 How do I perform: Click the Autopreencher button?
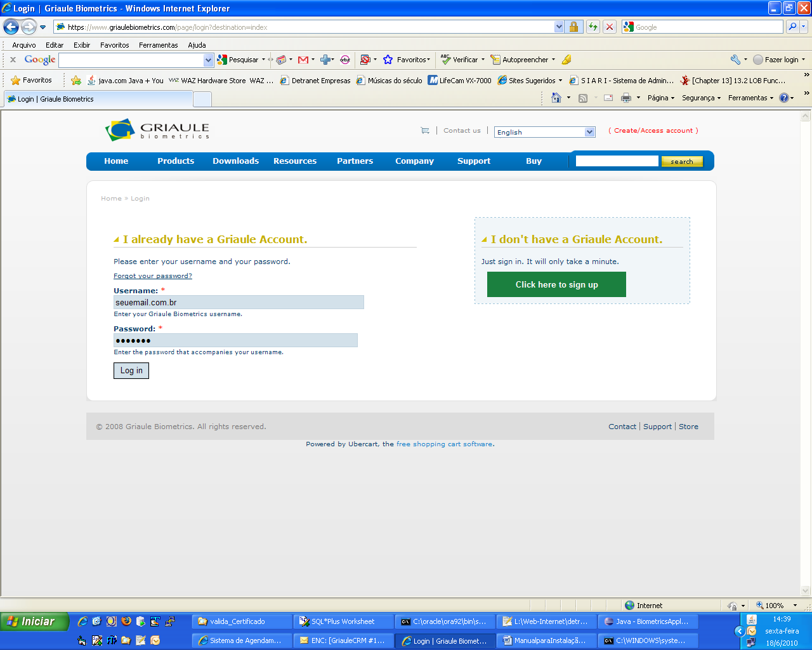[x=523, y=60]
